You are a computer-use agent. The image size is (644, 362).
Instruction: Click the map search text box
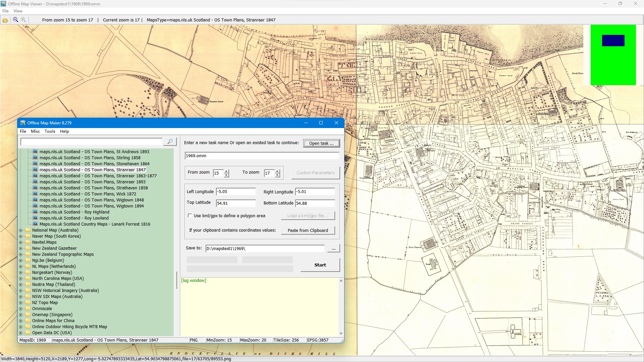(92, 142)
